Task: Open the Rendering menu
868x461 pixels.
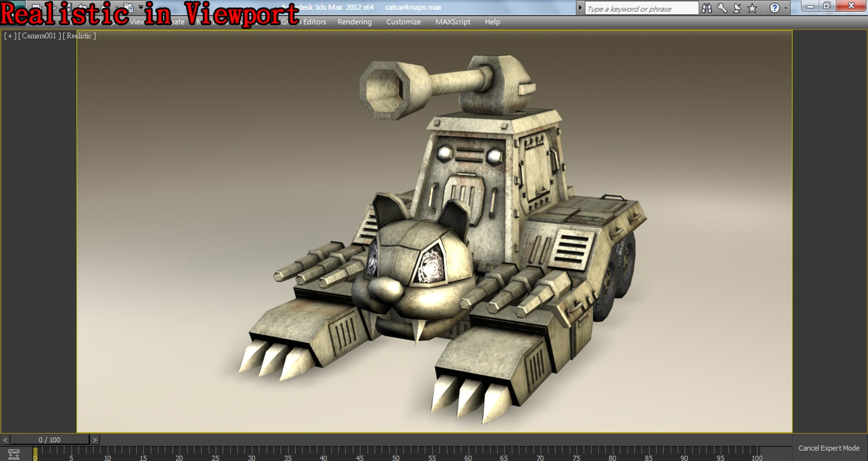Action: 354,22
